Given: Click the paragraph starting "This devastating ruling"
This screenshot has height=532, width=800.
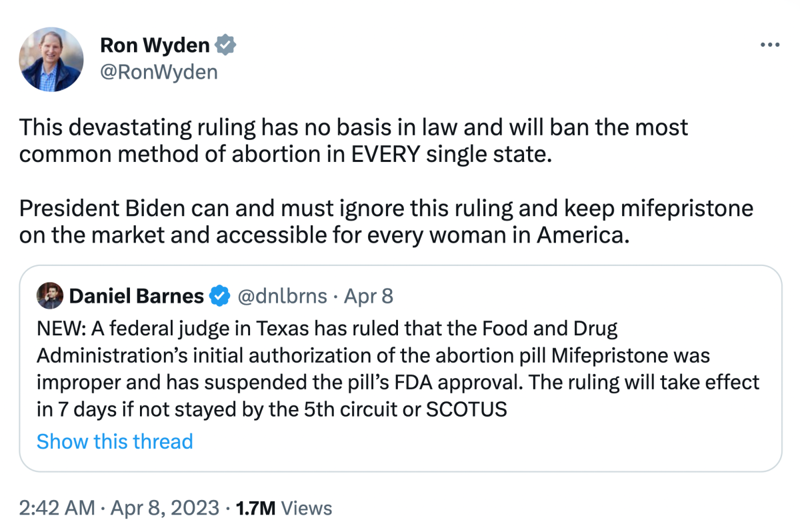Looking at the screenshot, I should (x=353, y=141).
